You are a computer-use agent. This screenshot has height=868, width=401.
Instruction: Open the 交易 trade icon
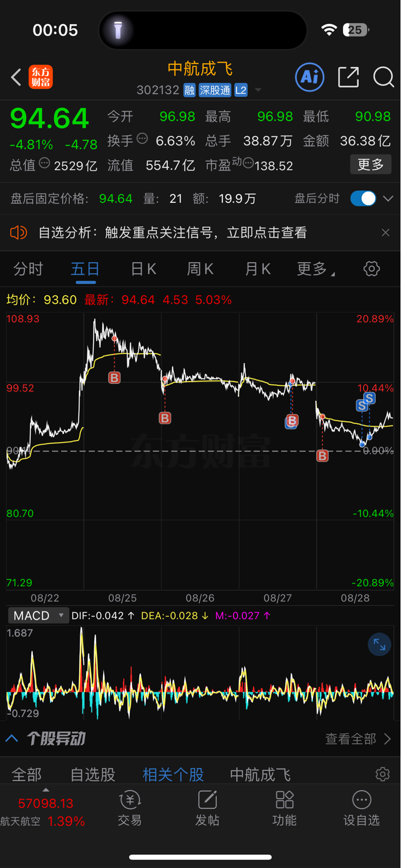[130, 808]
